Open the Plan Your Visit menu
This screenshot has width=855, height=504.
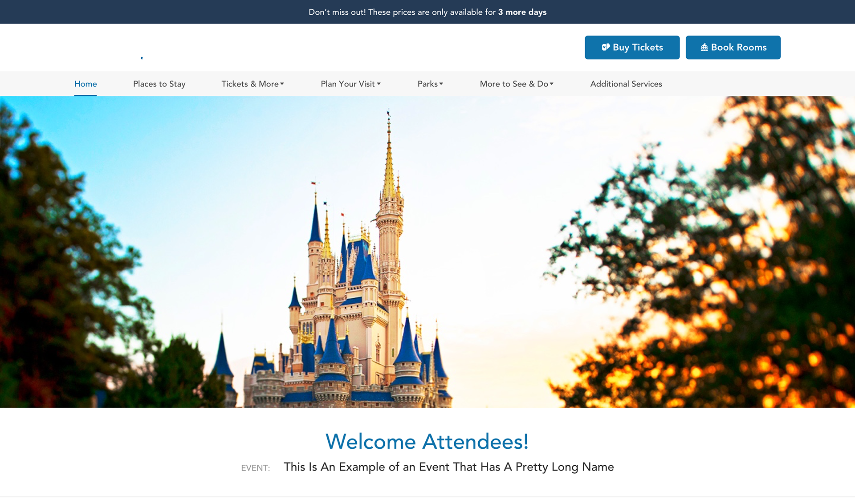tap(350, 84)
